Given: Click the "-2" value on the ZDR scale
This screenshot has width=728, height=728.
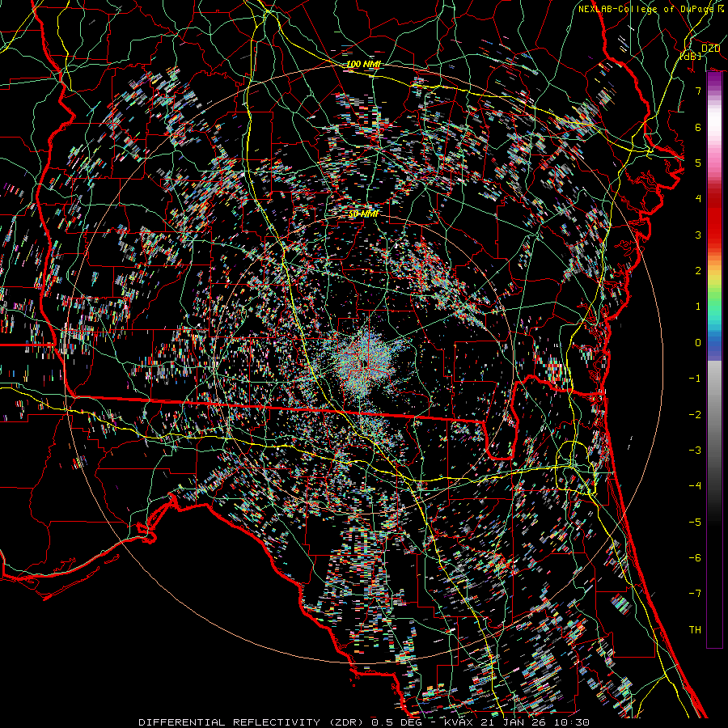Looking at the screenshot, I should pos(695,414).
